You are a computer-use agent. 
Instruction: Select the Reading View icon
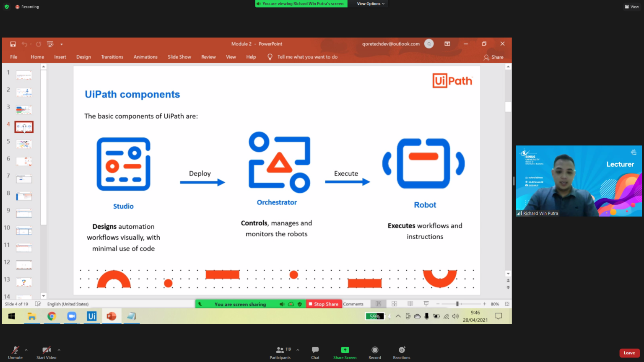coord(410,303)
